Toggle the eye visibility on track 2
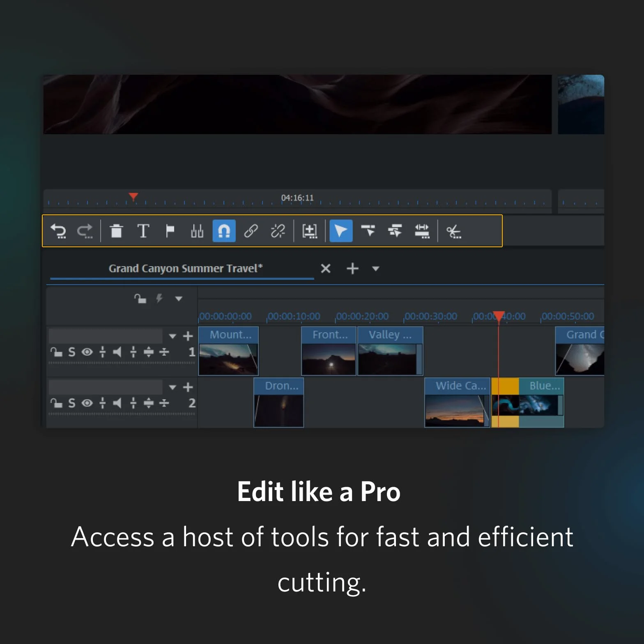 coord(87,403)
